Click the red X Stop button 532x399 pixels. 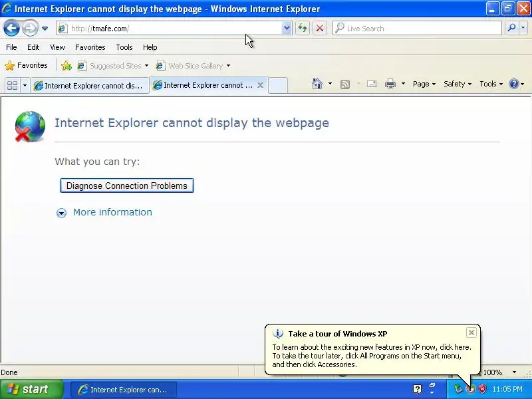(320, 28)
